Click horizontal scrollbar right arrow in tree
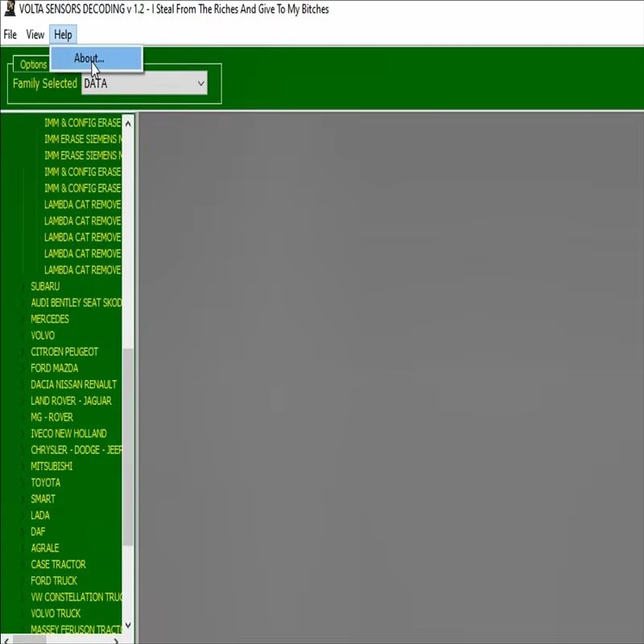The image size is (644, 644). 116,641
